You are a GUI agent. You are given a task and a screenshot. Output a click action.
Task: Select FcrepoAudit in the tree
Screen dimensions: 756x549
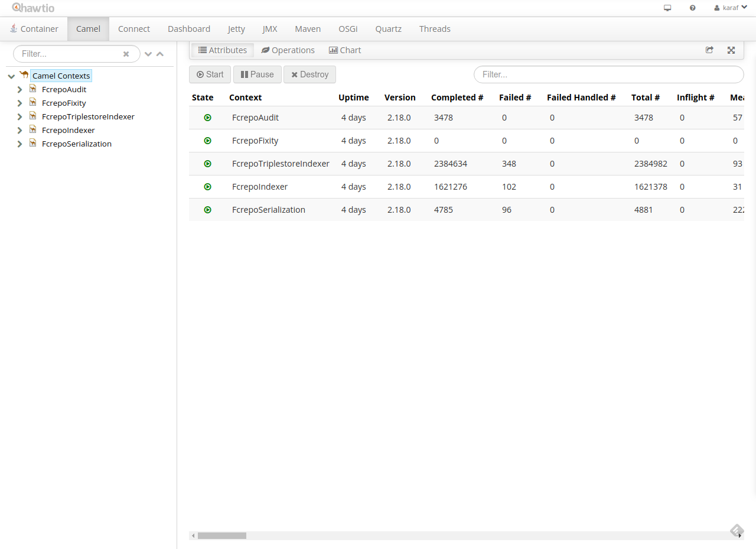[64, 89]
